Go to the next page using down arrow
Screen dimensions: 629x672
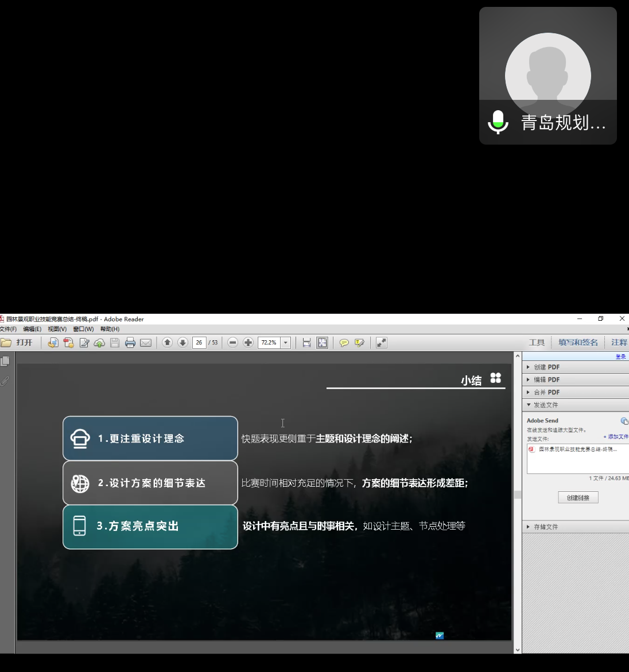(x=183, y=343)
